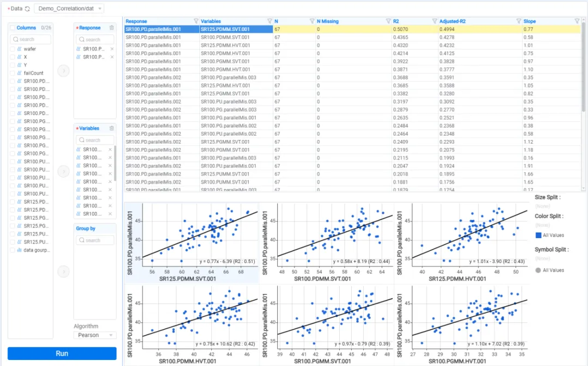
Task: Check the Y column checkbox
Action: (x=13, y=65)
